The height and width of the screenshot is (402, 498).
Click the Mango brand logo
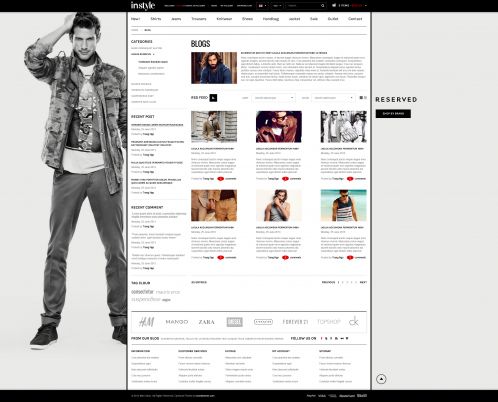pos(177,322)
